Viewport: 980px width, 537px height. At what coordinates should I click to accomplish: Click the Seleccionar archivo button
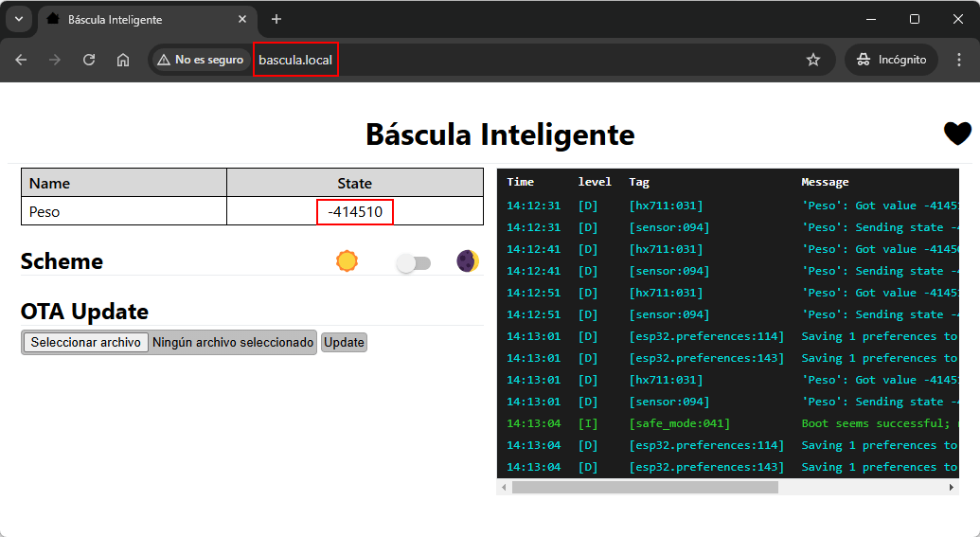pyautogui.click(x=85, y=342)
